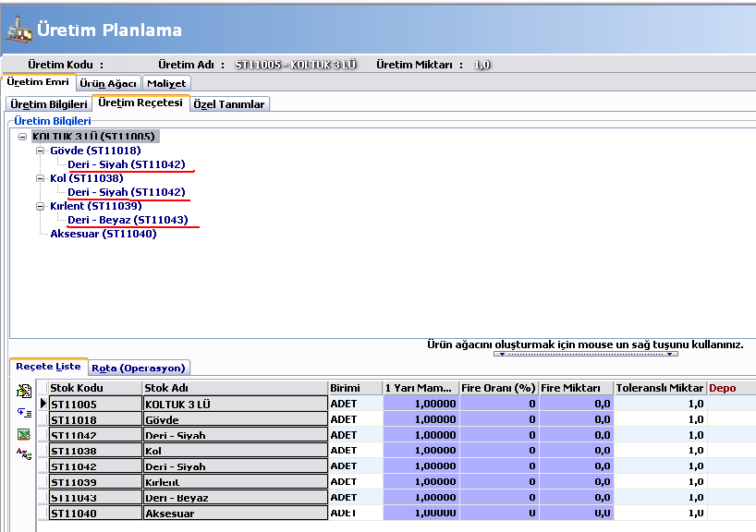The image size is (756, 532).
Task: Select the Gövde (ST11018) tree item
Action: point(95,151)
